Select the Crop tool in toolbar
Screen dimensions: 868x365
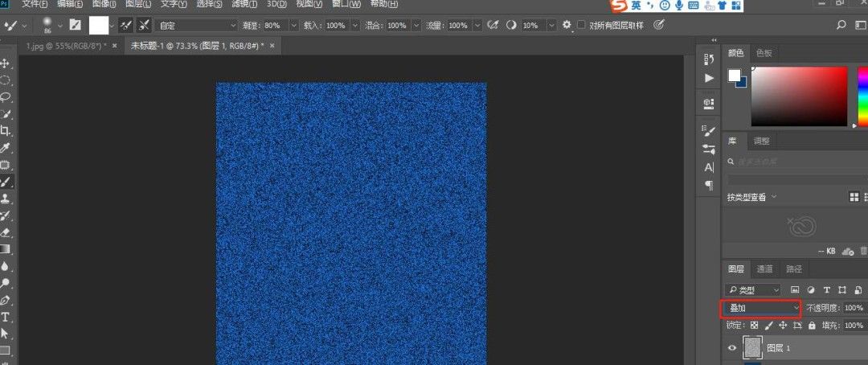6,130
